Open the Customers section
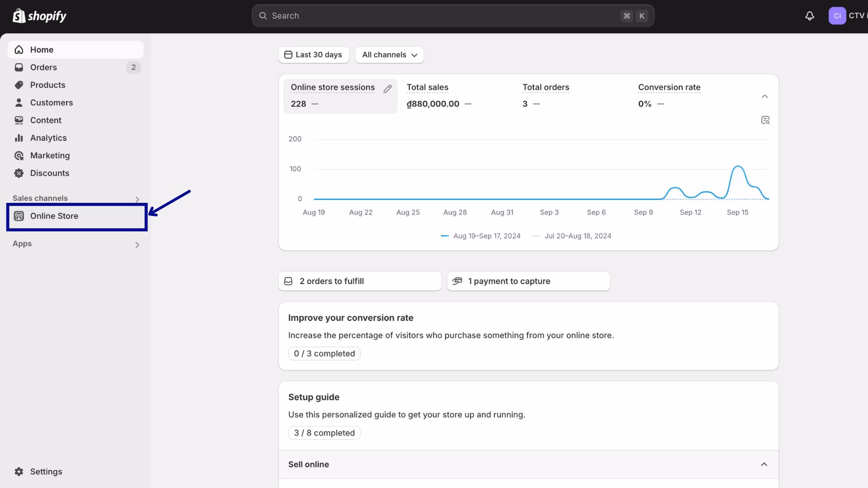The width and height of the screenshot is (868, 488). [x=75, y=103]
